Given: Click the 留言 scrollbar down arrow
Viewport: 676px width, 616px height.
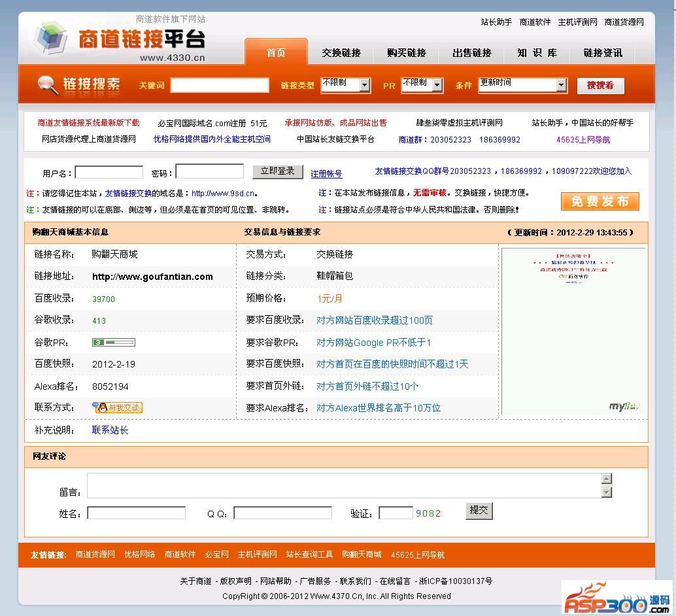Looking at the screenshot, I should (607, 492).
